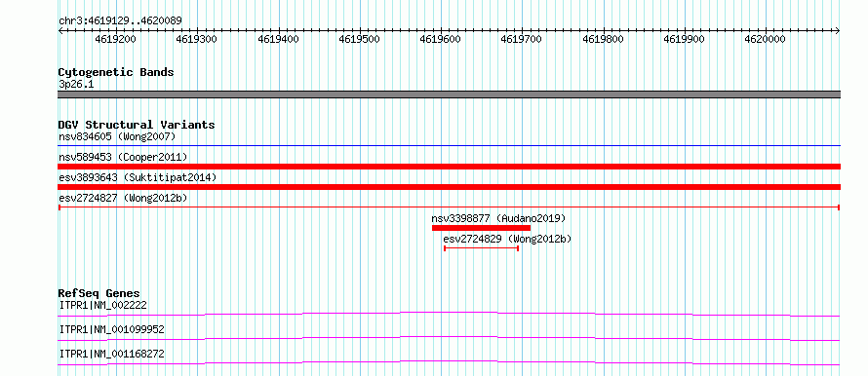This screenshot has width=868, height=376.
Task: Click the RefSeq Genes track title
Action: (x=99, y=293)
